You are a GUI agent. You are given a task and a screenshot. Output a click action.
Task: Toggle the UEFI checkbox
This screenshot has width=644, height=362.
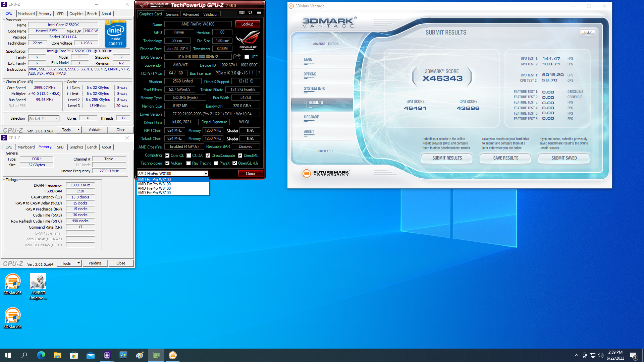pyautogui.click(x=247, y=57)
